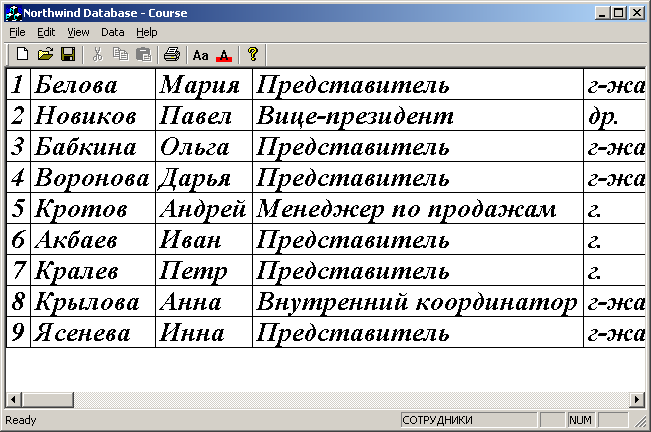The width and height of the screenshot is (651, 432).
Task: Click the NUM status bar indicator
Action: (580, 420)
